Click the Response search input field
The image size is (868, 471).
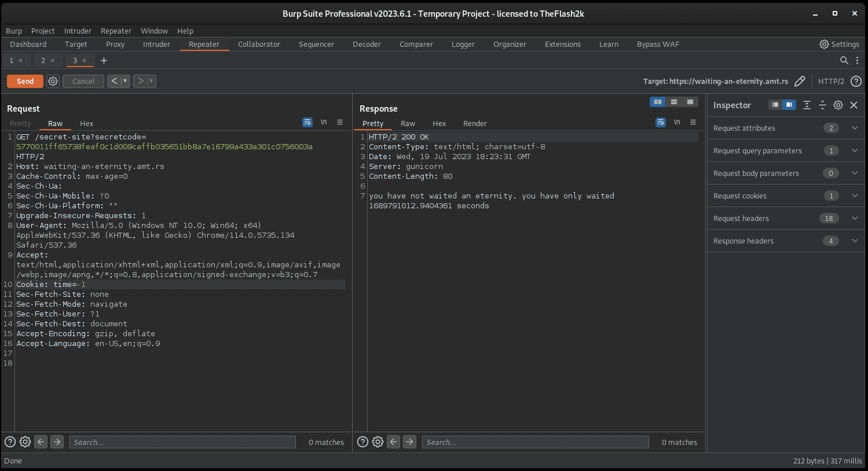pyautogui.click(x=535, y=442)
